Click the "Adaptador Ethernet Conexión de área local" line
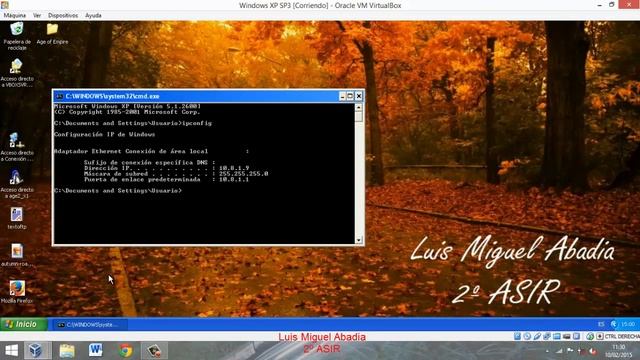 pyautogui.click(x=151, y=151)
